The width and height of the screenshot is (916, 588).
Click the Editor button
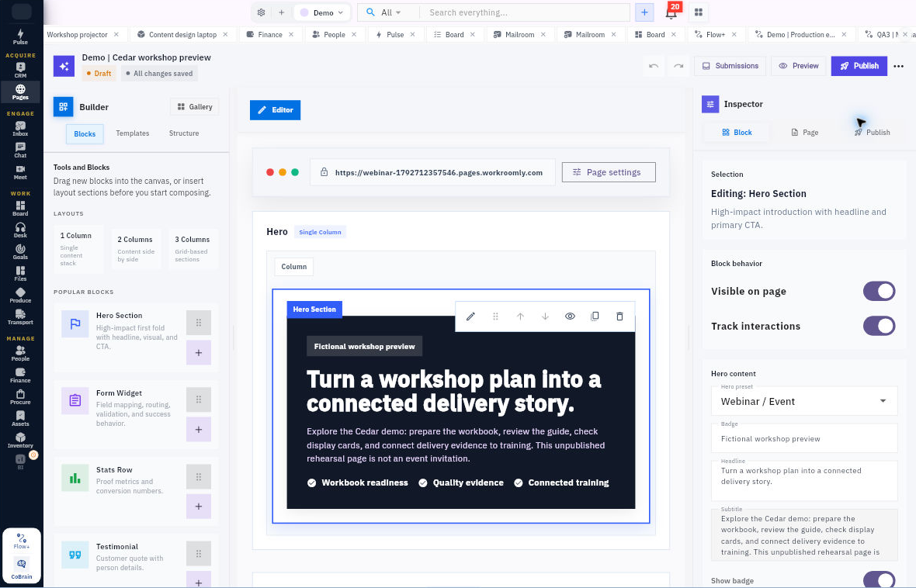pos(275,110)
